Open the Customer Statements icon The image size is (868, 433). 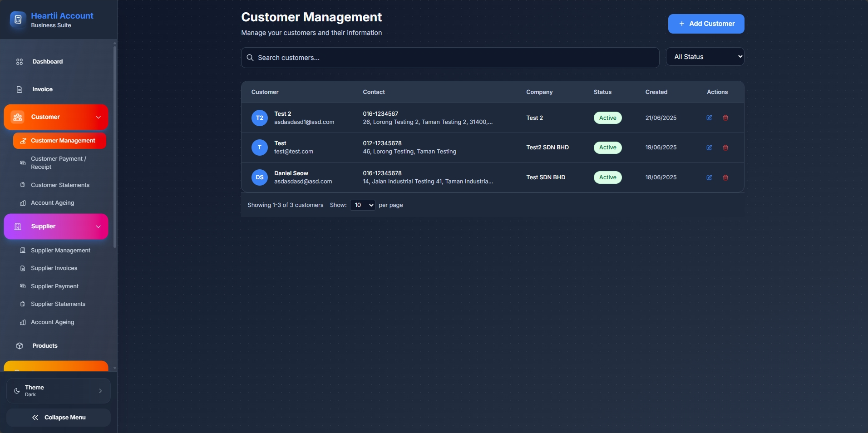coord(23,185)
